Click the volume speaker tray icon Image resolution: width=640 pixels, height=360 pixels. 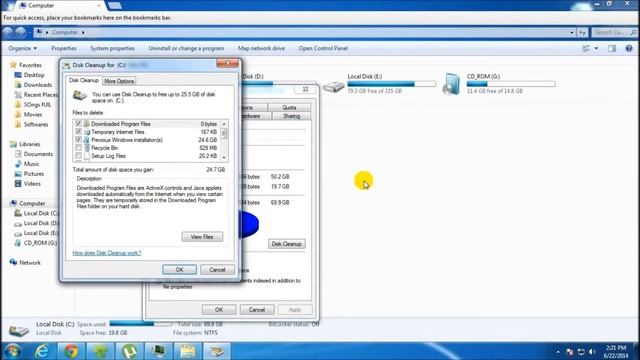pyautogui.click(x=592, y=351)
